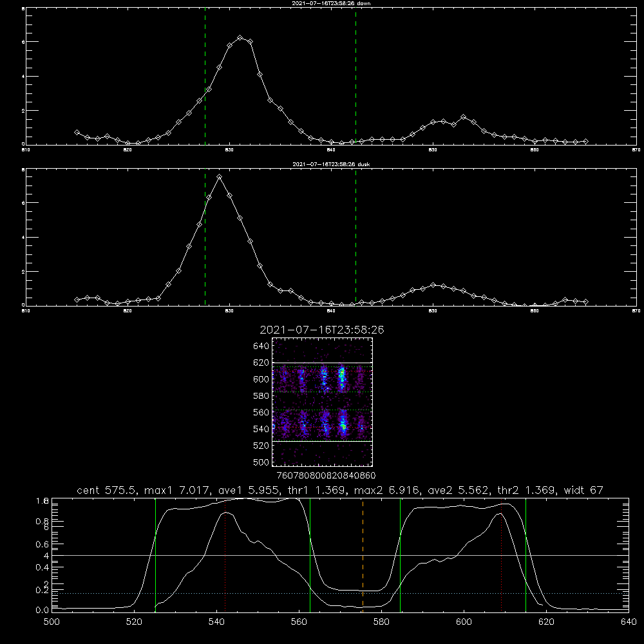Click the 'widt 67' value in stats line
The image size is (644, 644).
[x=583, y=490]
